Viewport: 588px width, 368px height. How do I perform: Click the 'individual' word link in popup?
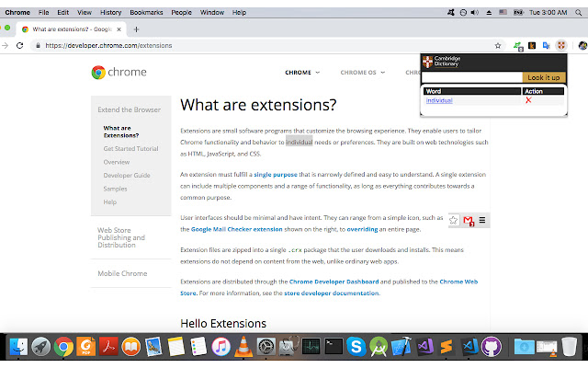coord(439,100)
